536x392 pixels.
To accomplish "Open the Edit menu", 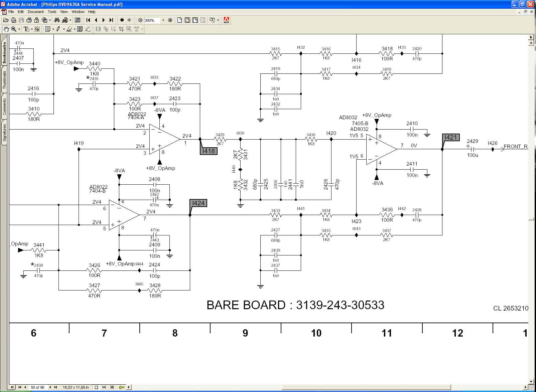I will 21,12.
